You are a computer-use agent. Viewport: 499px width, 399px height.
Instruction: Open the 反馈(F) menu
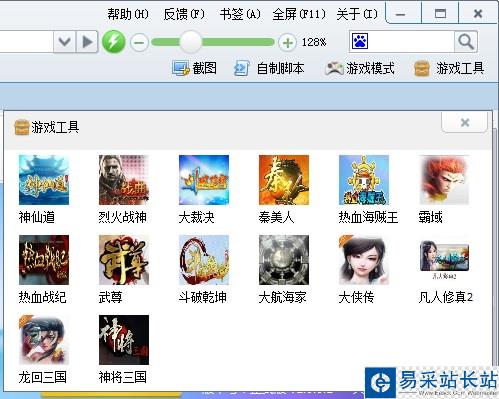pyautogui.click(x=184, y=14)
